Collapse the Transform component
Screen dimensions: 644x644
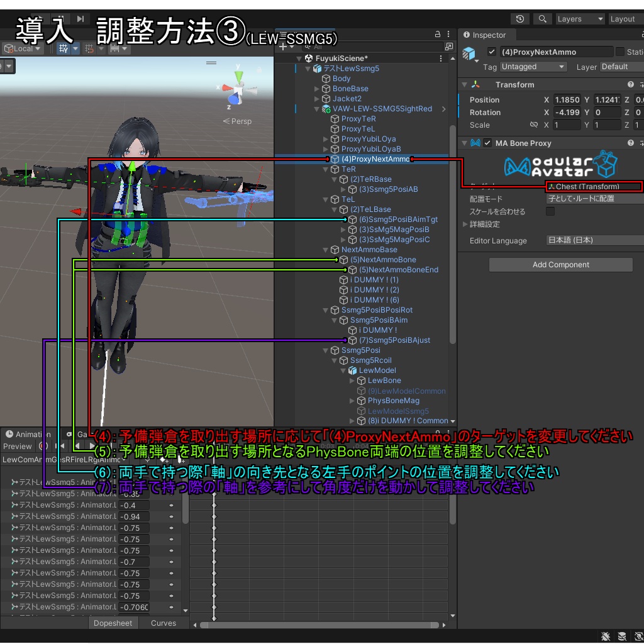pos(465,85)
